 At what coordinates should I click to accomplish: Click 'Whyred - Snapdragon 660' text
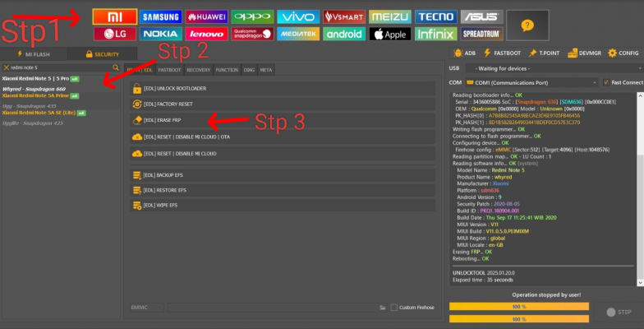point(34,89)
